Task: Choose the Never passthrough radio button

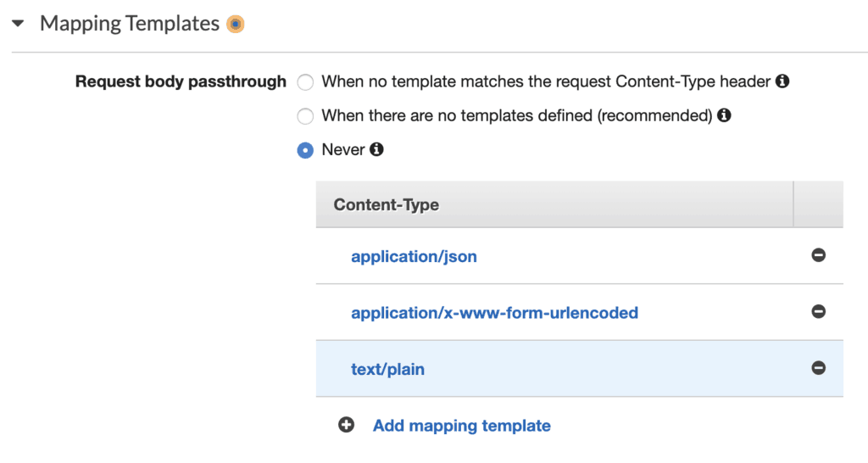Action: click(305, 150)
